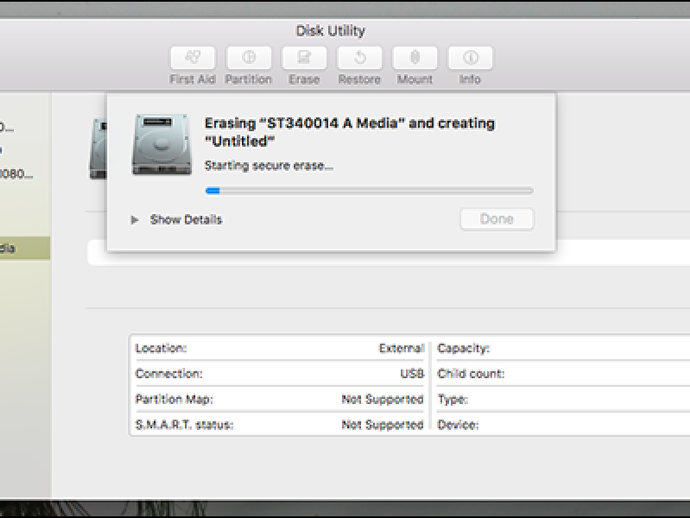Select the Erase toolbar button
Image resolution: width=690 pixels, height=518 pixels.
click(x=304, y=58)
